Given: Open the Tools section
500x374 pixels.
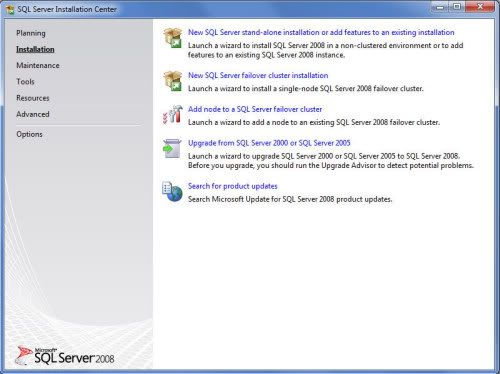Looking at the screenshot, I should coord(25,82).
